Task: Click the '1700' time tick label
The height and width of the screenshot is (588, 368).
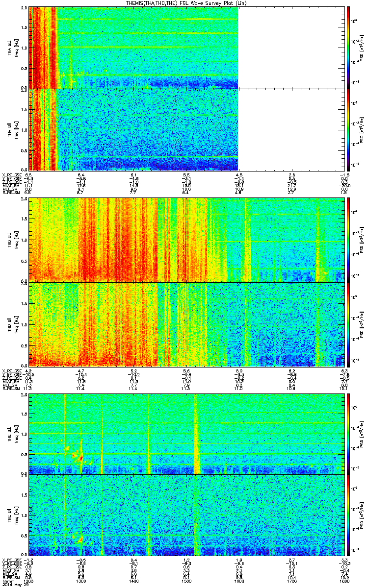Action: pyautogui.click(x=291, y=580)
